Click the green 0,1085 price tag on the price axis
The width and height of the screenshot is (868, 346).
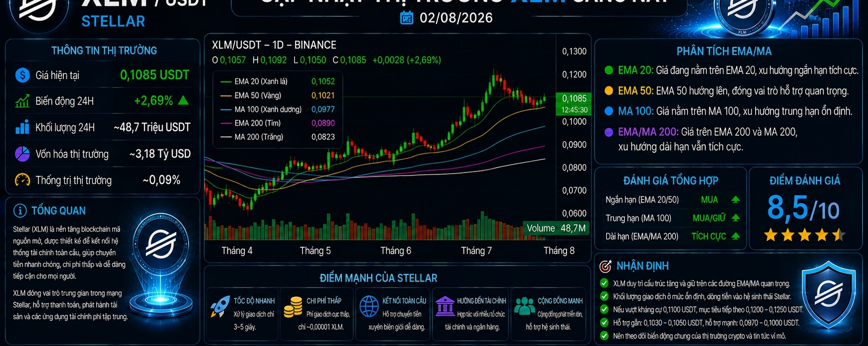(574, 104)
